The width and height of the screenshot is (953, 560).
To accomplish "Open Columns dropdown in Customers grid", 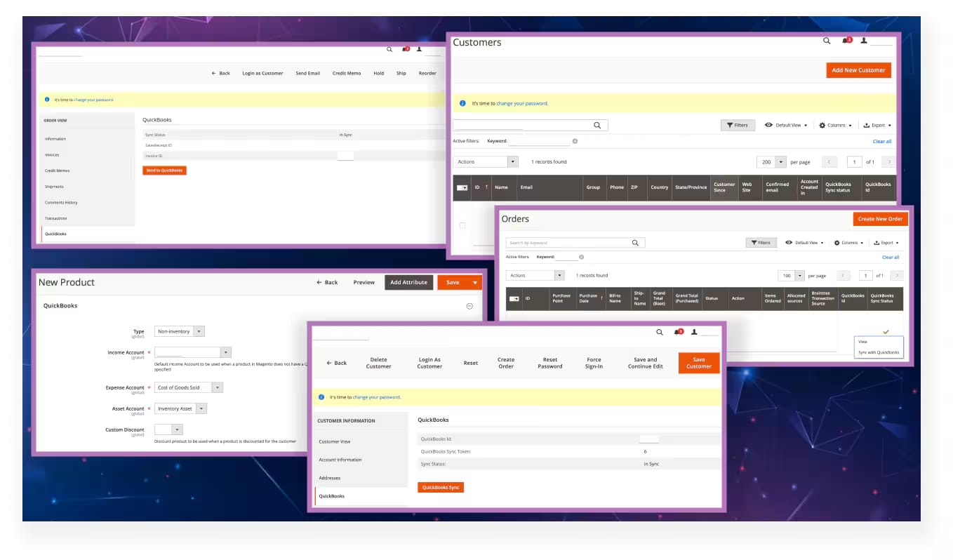I will [836, 125].
